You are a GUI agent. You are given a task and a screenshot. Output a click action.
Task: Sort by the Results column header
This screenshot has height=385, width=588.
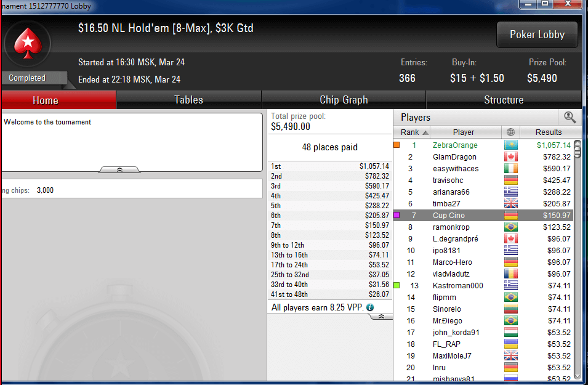click(549, 132)
